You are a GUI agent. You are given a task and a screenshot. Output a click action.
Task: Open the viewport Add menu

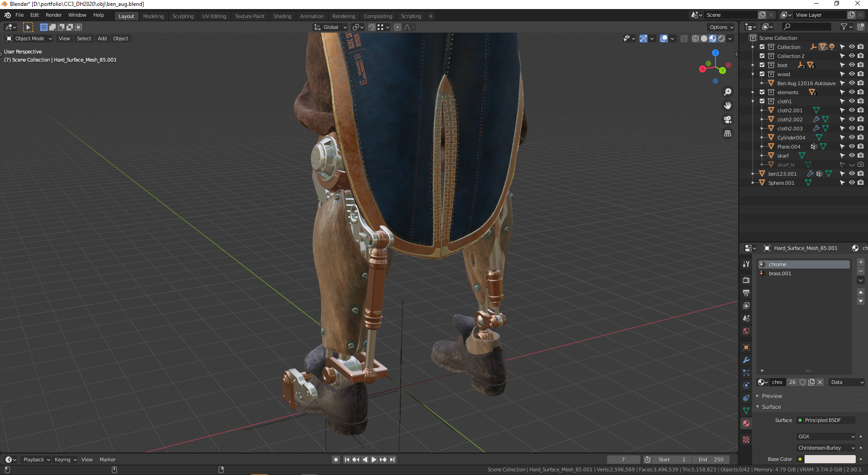click(102, 38)
